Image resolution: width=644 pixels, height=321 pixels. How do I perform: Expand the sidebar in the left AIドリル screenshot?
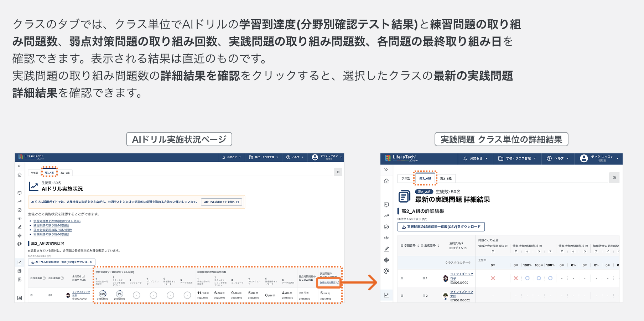(19, 166)
